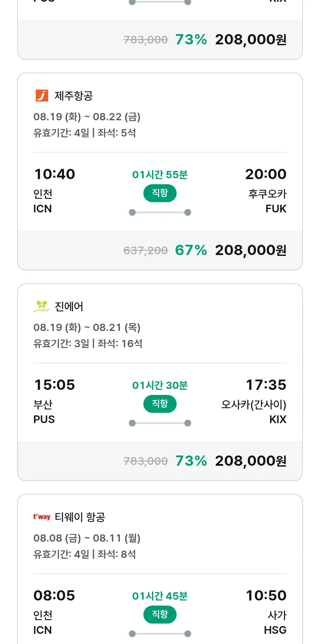The height and width of the screenshot is (644, 320).
Task: Click the 20:00 Fukuoka arrival time
Action: [265, 174]
